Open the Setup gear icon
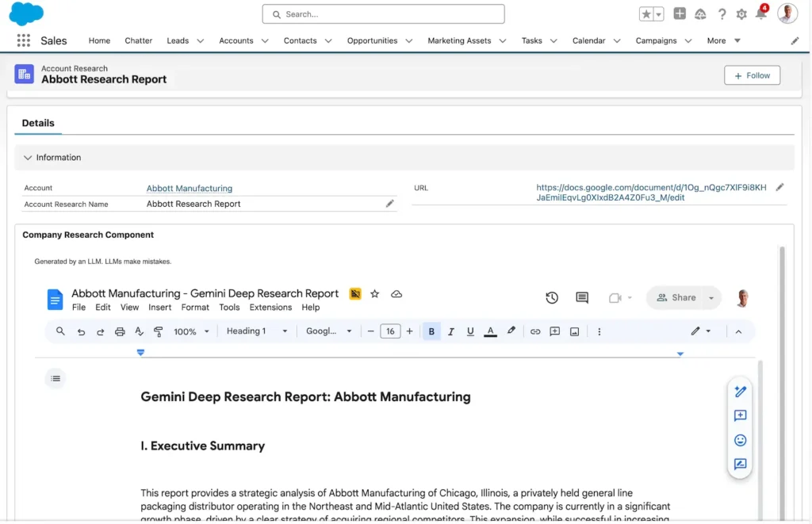The image size is (812, 524). coord(741,14)
